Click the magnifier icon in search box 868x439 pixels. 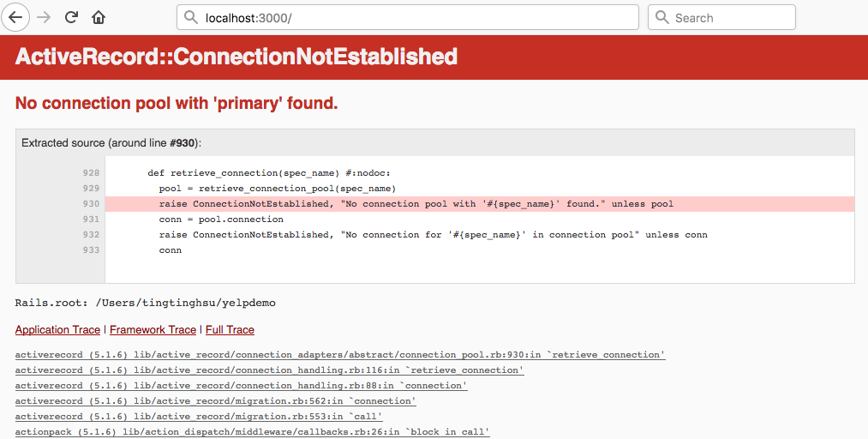[662, 17]
